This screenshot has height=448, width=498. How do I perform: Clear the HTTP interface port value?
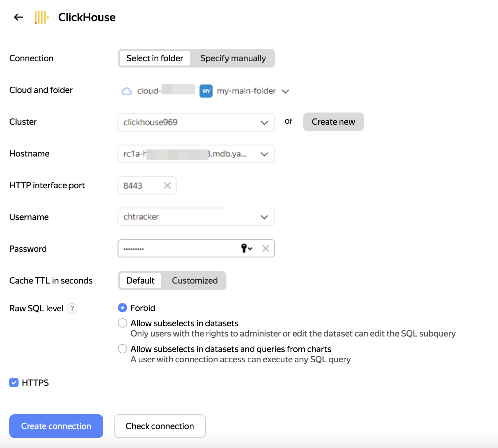coord(167,186)
